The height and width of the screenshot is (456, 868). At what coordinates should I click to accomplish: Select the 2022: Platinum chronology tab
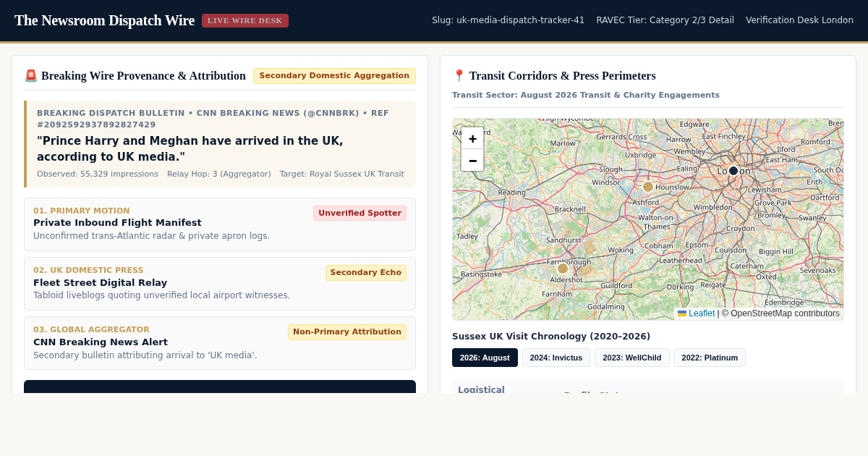(710, 358)
